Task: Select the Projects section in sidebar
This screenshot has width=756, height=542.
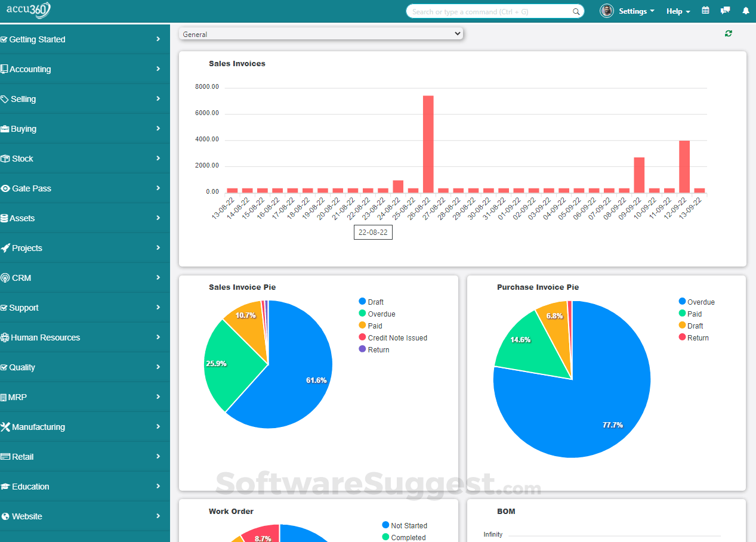Action: coord(26,247)
